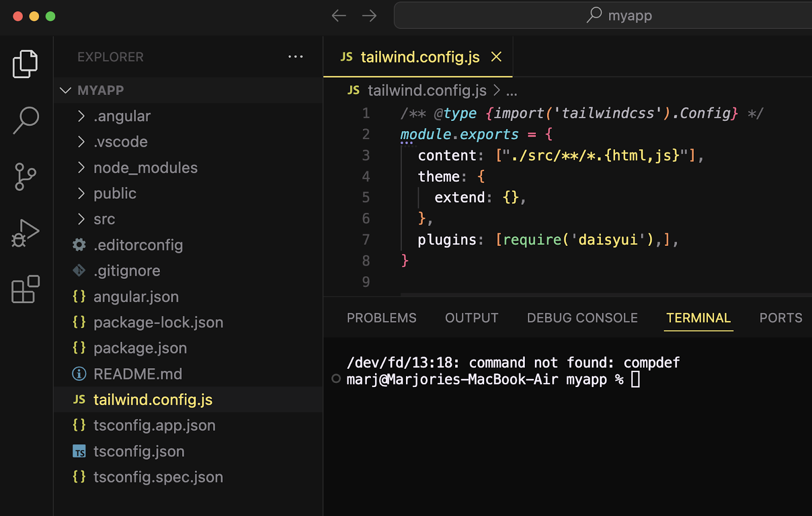This screenshot has height=516, width=812.
Task: Collapse the MYAPP project folder
Action: pos(100,90)
